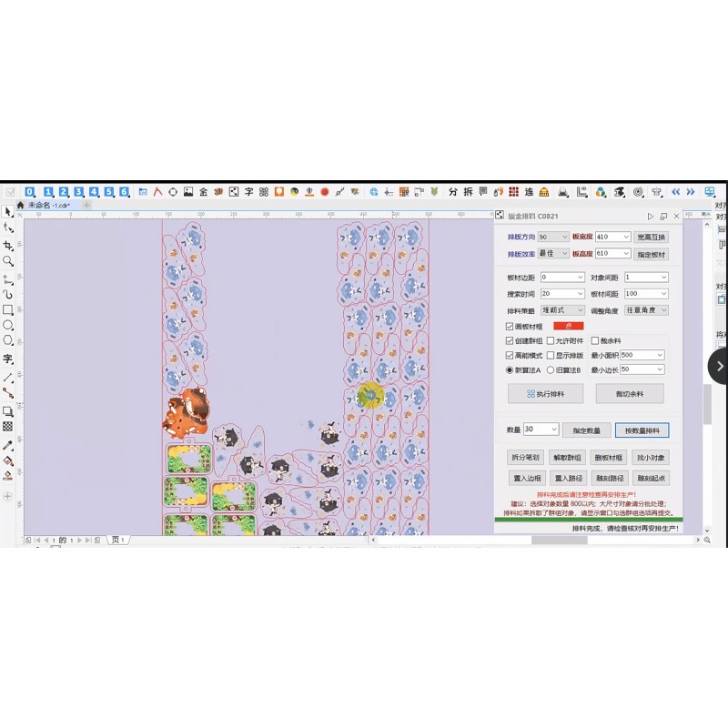Enable the 裁余料 checkbox
Image resolution: width=728 pixels, height=728 pixels.
click(595, 340)
